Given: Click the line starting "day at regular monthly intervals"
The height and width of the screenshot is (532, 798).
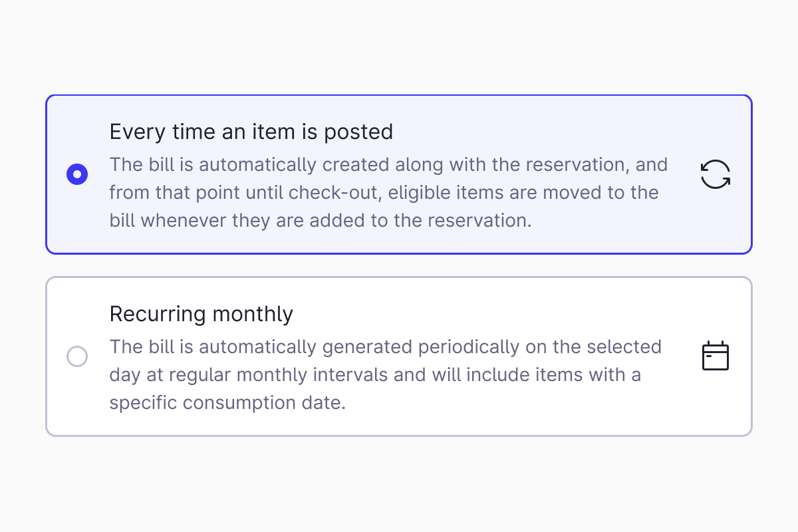Looking at the screenshot, I should tap(375, 375).
